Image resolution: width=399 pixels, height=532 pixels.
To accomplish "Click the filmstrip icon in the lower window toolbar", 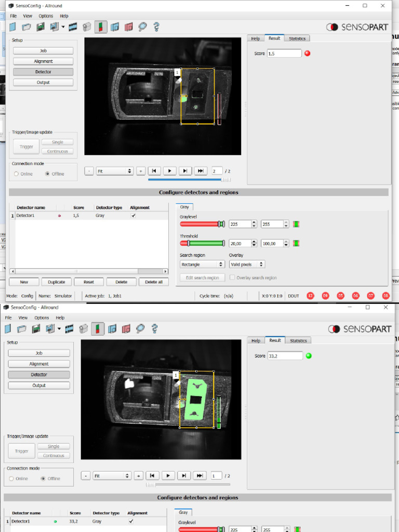I will [x=69, y=328].
